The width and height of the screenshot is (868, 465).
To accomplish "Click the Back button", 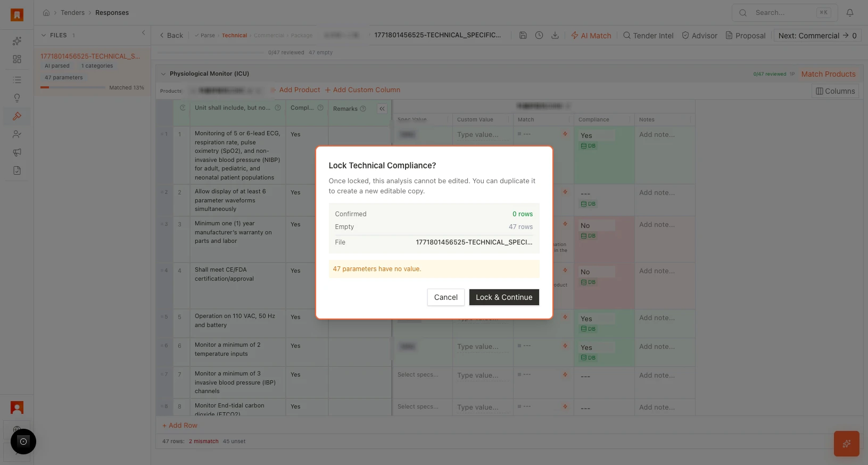I will (171, 36).
